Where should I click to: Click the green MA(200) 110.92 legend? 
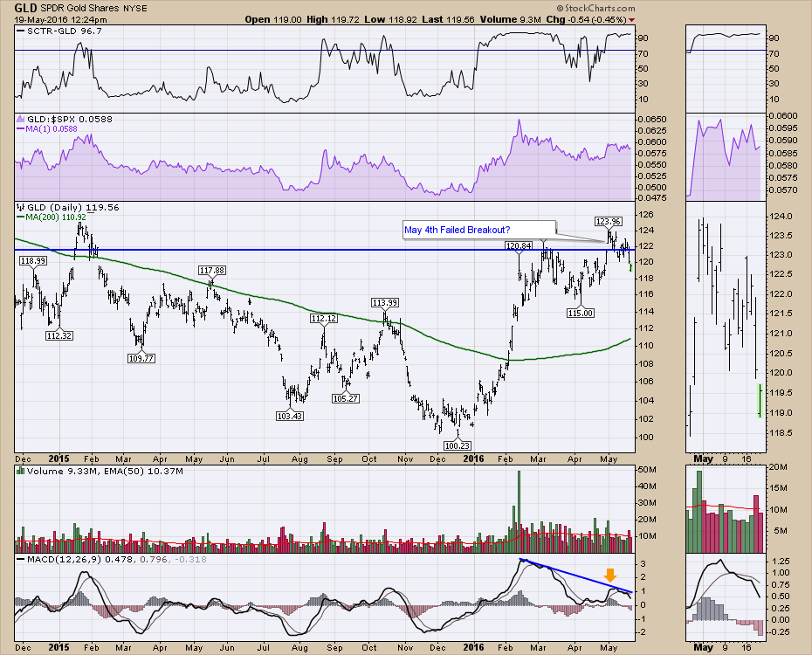pyautogui.click(x=52, y=217)
